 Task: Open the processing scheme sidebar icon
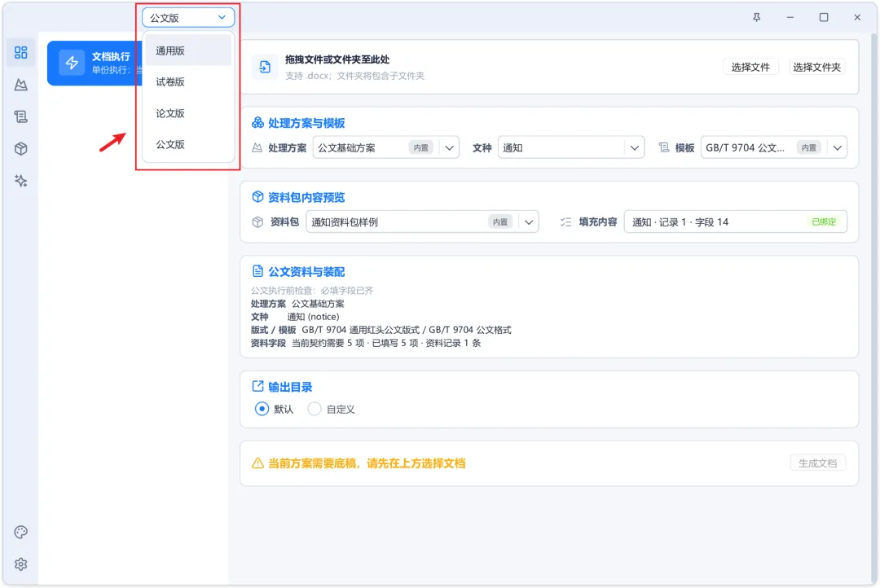click(x=20, y=85)
